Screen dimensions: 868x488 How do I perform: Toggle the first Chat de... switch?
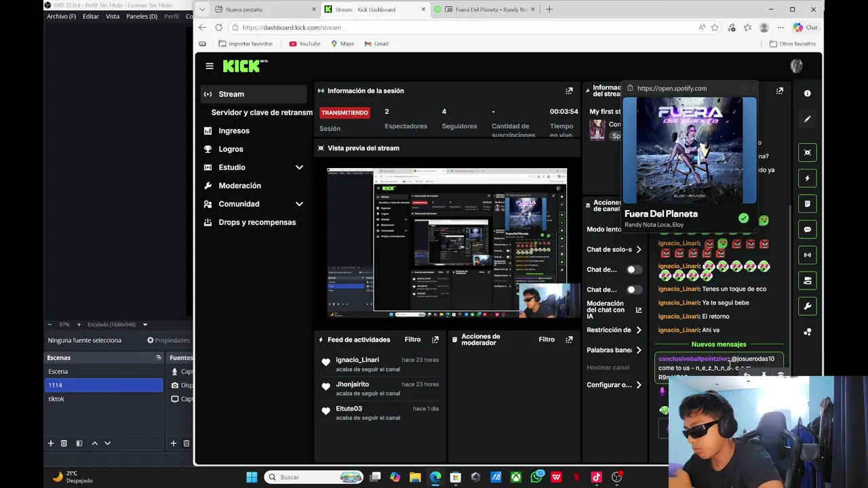[633, 270]
